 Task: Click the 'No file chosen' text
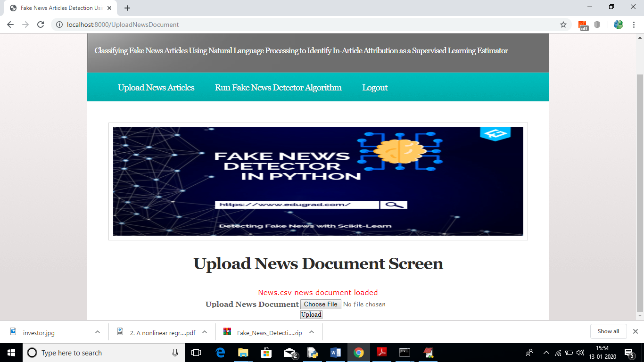tap(364, 304)
